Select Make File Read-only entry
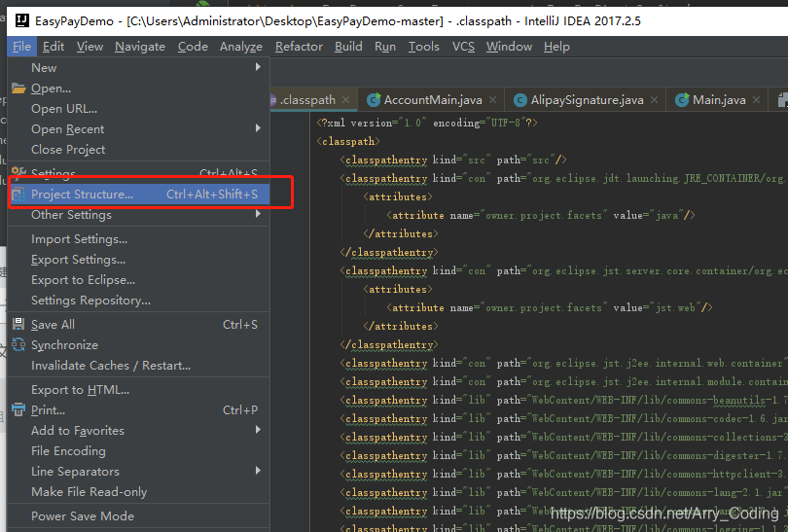 tap(139, 492)
